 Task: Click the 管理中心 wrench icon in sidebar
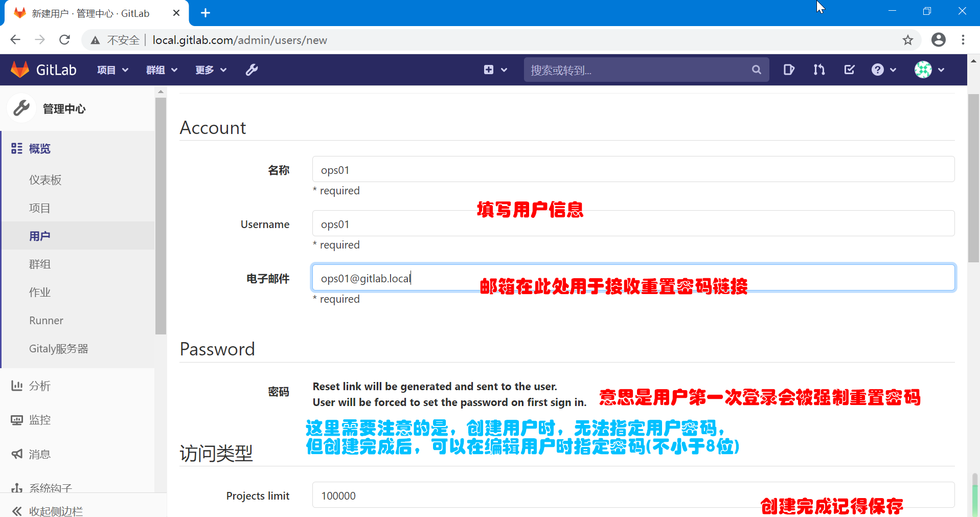[21, 108]
